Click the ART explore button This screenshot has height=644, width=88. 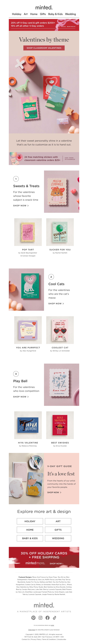click(58, 521)
